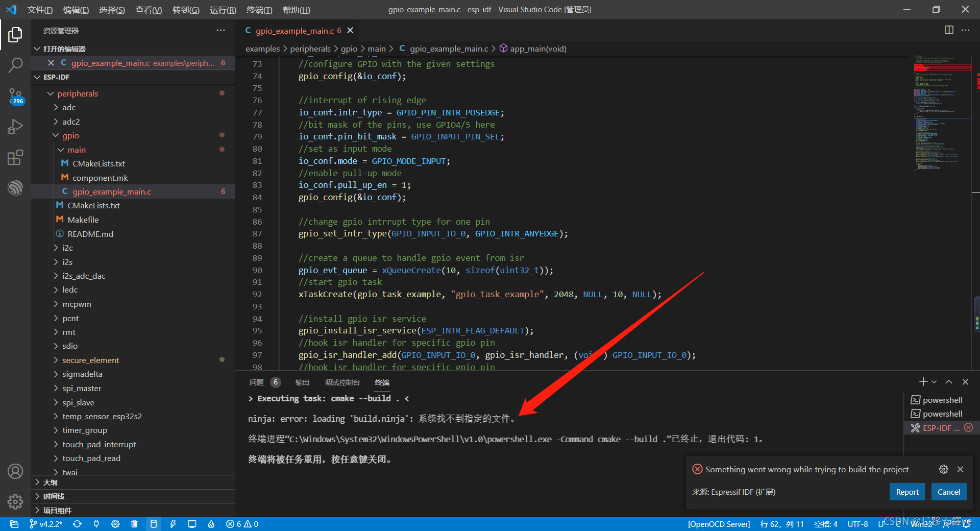Viewport: 980px width, 531px height.
Task: Go to line via line 62 column 11 indicator
Action: click(x=782, y=524)
